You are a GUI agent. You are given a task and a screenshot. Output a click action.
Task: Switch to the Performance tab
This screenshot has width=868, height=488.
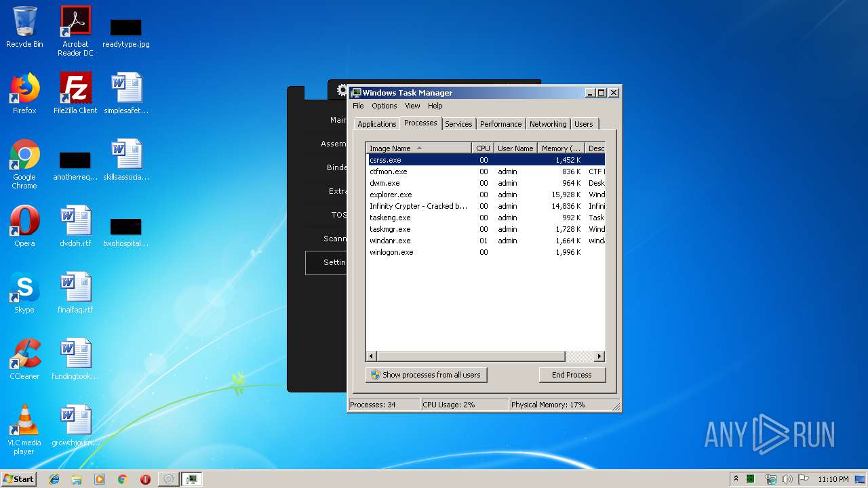click(x=500, y=124)
